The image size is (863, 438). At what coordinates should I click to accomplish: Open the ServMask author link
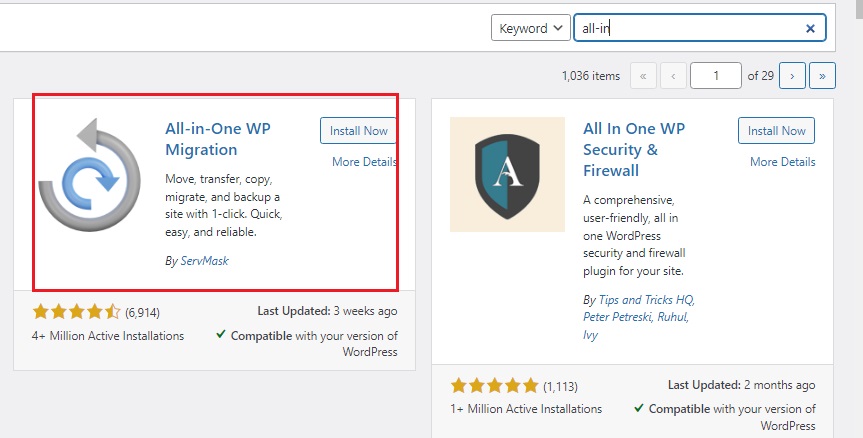204,261
